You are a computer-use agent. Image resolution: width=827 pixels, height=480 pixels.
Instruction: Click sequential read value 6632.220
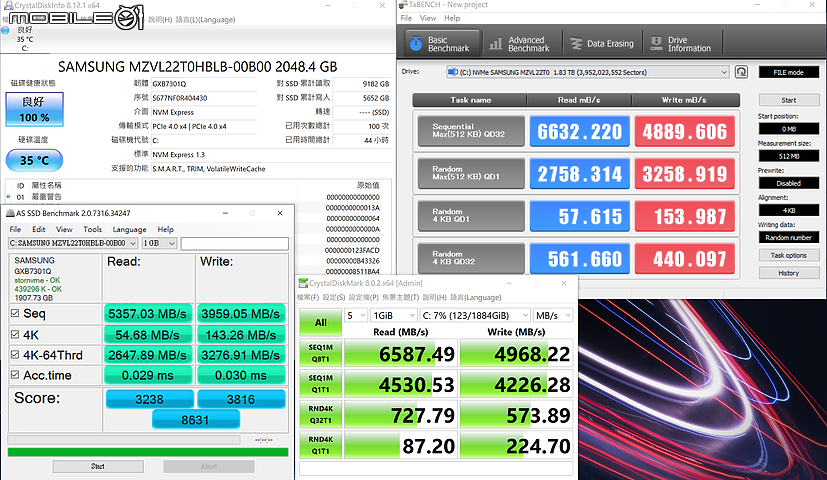(x=580, y=131)
